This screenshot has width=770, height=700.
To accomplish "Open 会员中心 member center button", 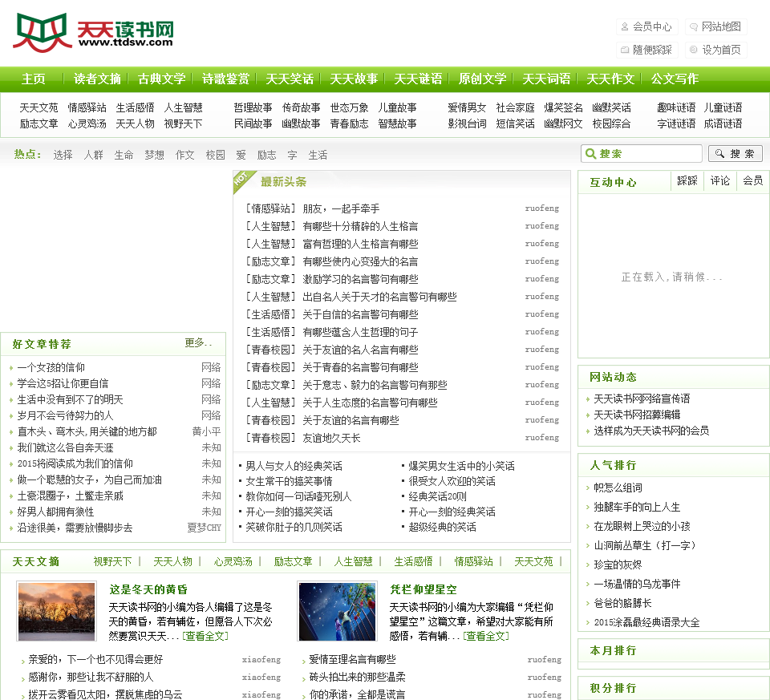I will tap(647, 26).
